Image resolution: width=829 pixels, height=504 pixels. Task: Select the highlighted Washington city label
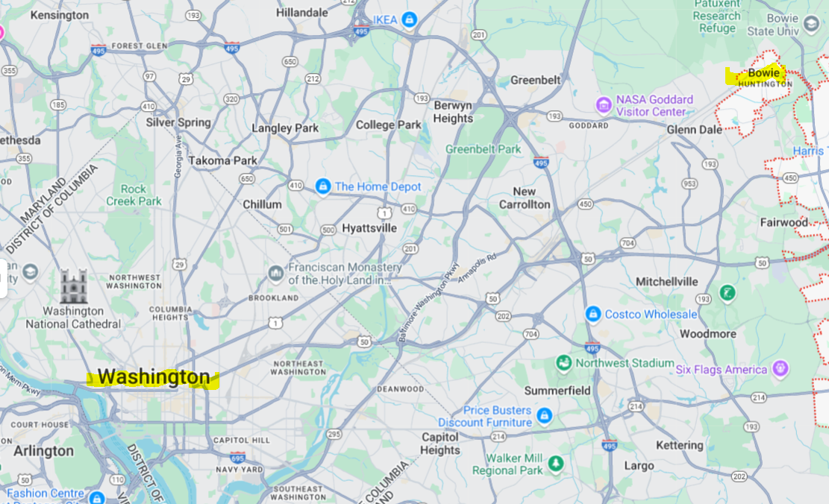[154, 377]
